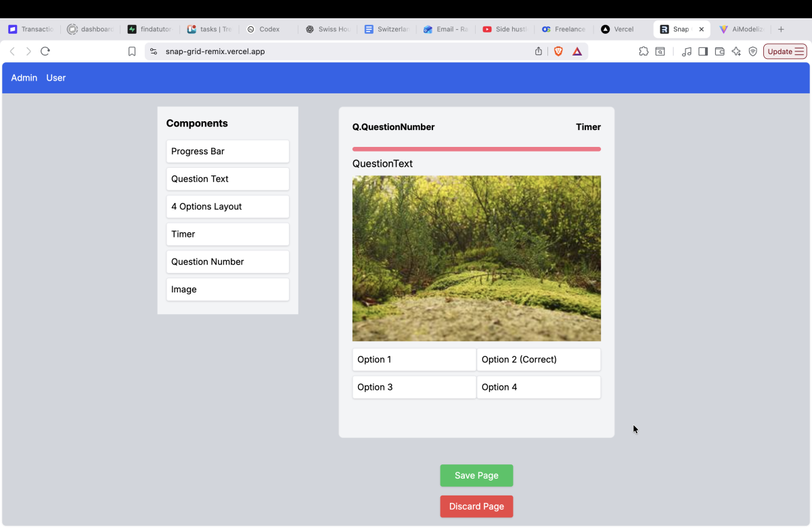Open the User navigation link
Image resolution: width=812 pixels, height=528 pixels.
[56, 78]
